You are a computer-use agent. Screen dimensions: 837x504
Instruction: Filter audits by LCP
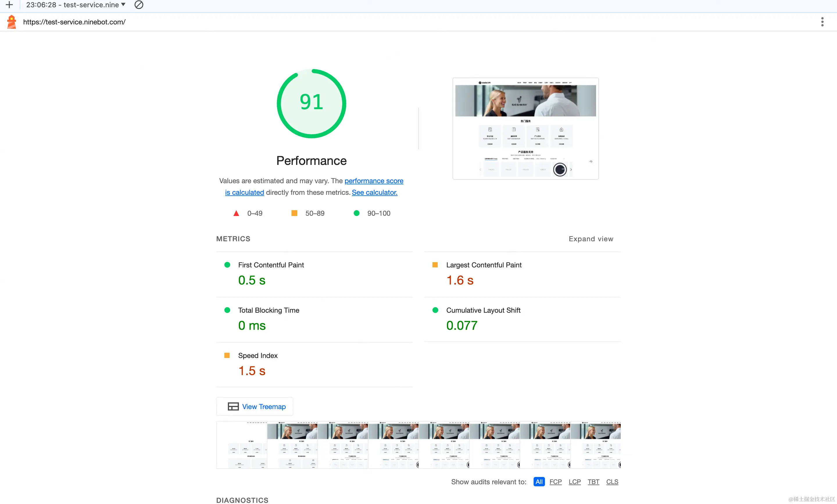pyautogui.click(x=574, y=482)
